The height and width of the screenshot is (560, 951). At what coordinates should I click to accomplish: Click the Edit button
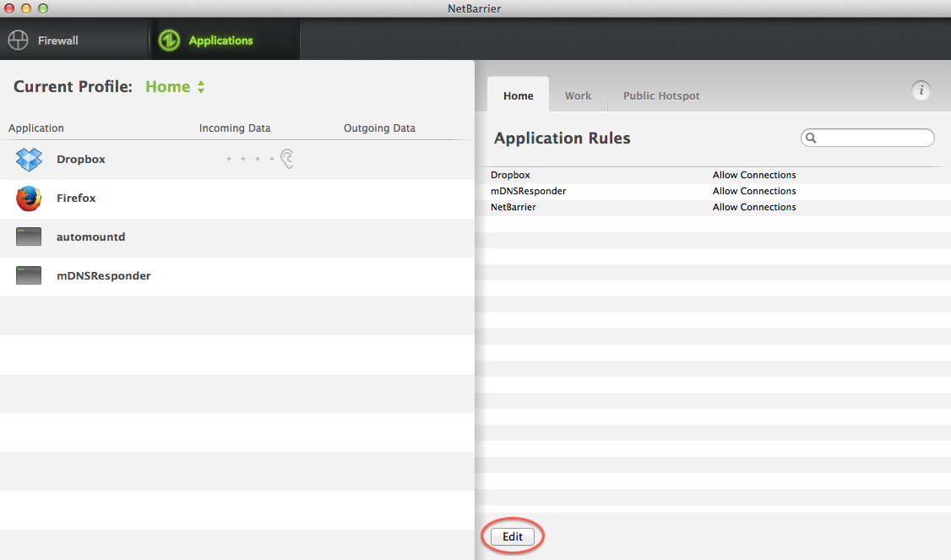pyautogui.click(x=513, y=536)
